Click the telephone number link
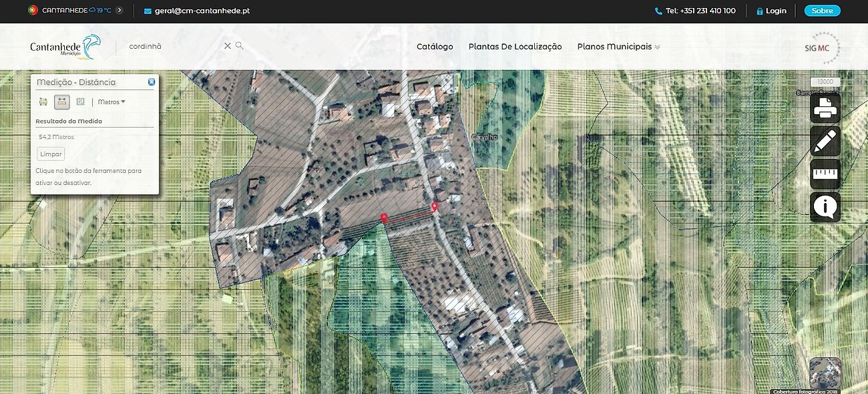The width and height of the screenshot is (868, 394). click(695, 11)
